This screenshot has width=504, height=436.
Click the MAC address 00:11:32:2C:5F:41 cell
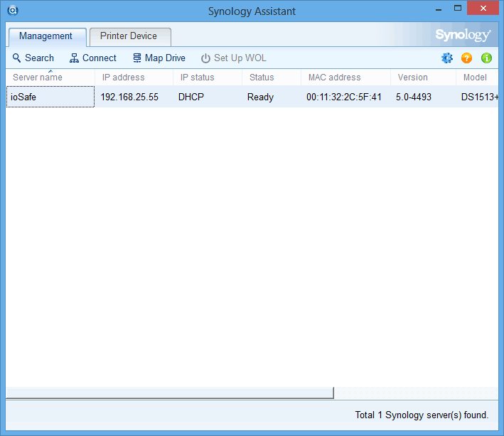point(344,97)
